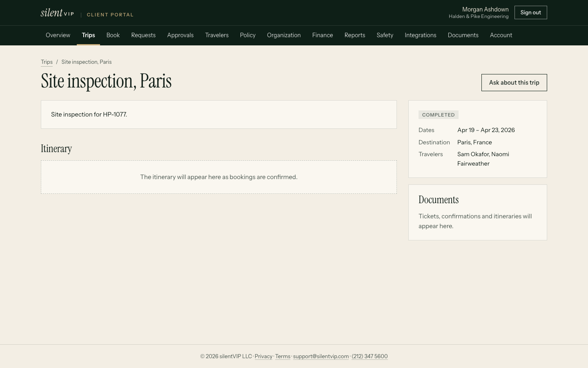Open the Terms footer link

pyautogui.click(x=283, y=357)
